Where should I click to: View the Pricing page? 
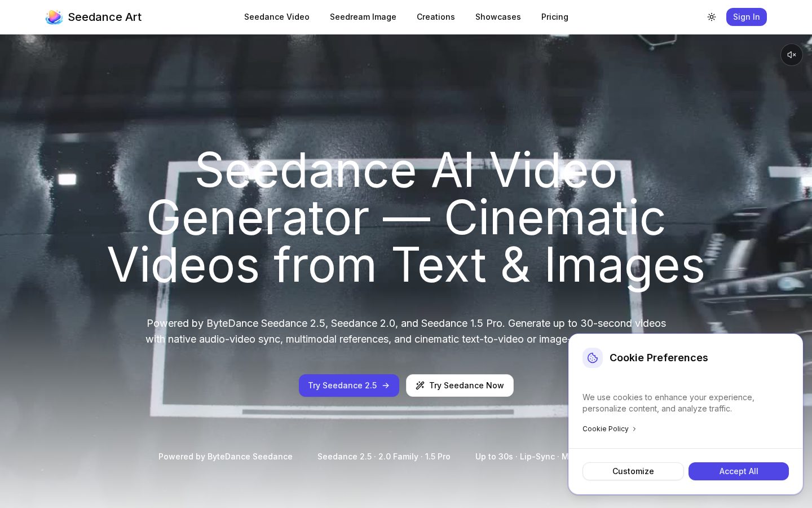coord(555,17)
